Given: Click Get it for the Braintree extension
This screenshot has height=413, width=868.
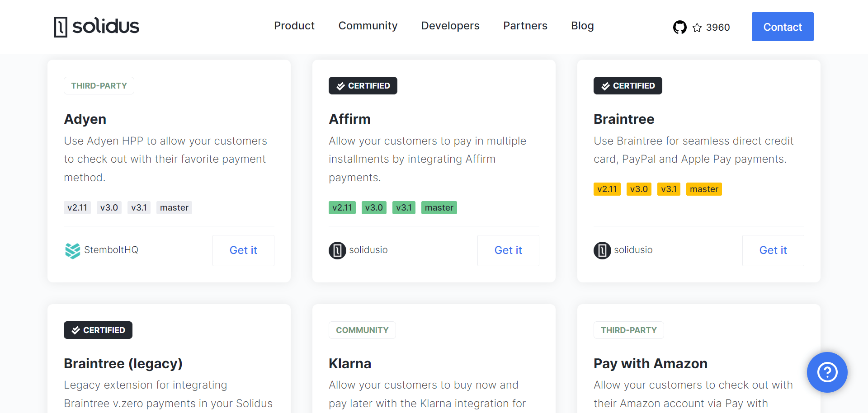Looking at the screenshot, I should pos(773,250).
